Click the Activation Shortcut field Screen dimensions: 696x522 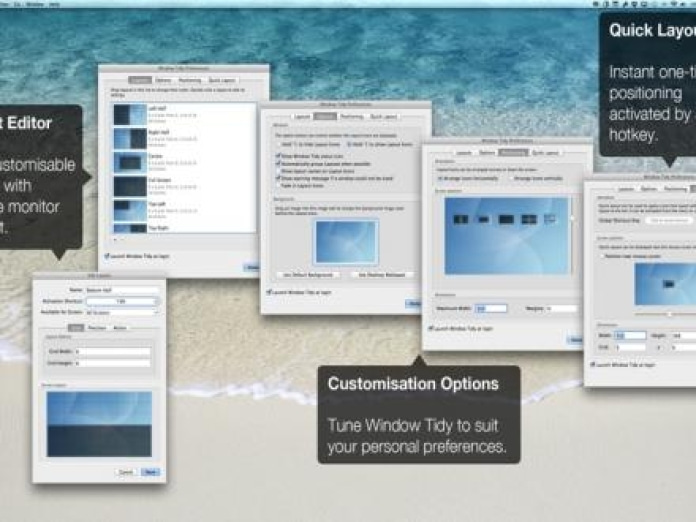coord(122,301)
